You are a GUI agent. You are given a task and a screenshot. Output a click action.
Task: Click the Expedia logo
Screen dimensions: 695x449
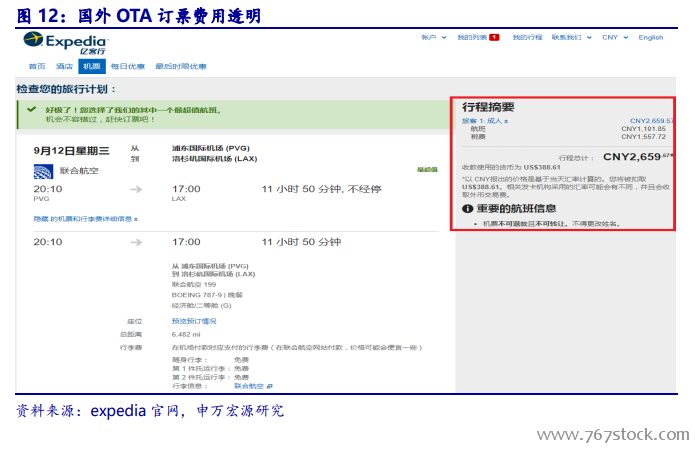(x=67, y=43)
